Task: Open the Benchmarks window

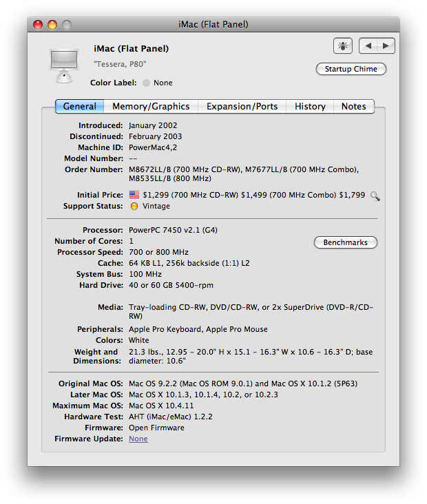Action: tap(345, 242)
